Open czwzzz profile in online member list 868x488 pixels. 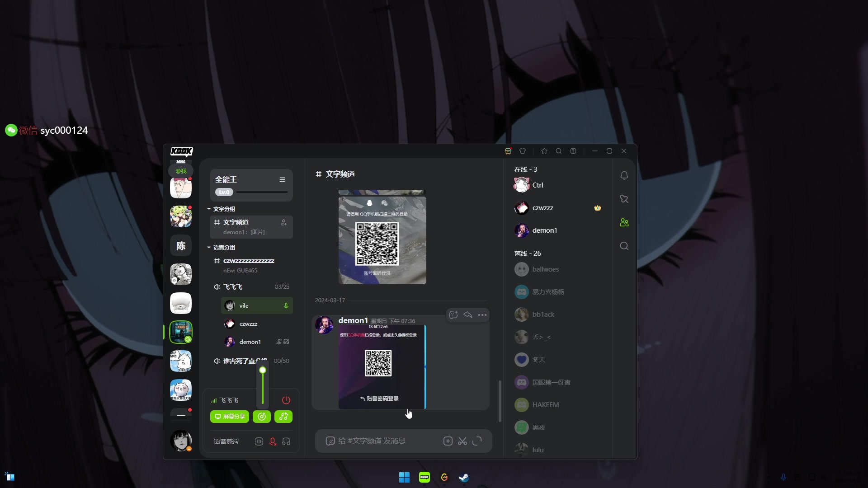pyautogui.click(x=558, y=208)
